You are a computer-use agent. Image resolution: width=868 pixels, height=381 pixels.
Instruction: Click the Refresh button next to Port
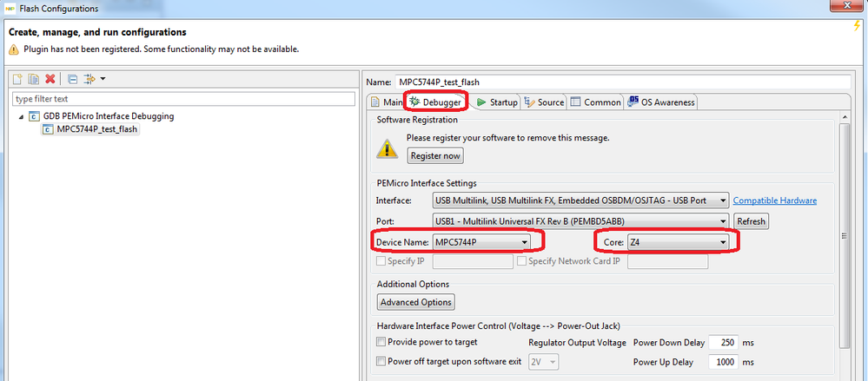point(752,221)
